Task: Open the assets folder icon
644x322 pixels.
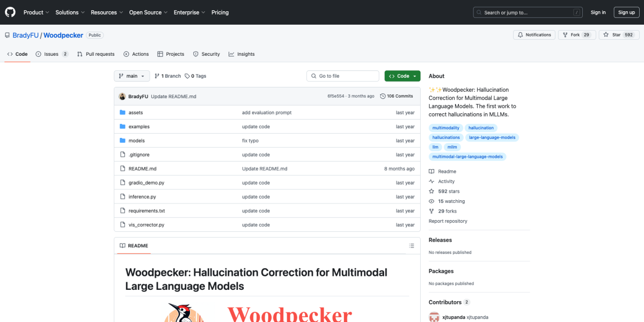Action: 122,112
